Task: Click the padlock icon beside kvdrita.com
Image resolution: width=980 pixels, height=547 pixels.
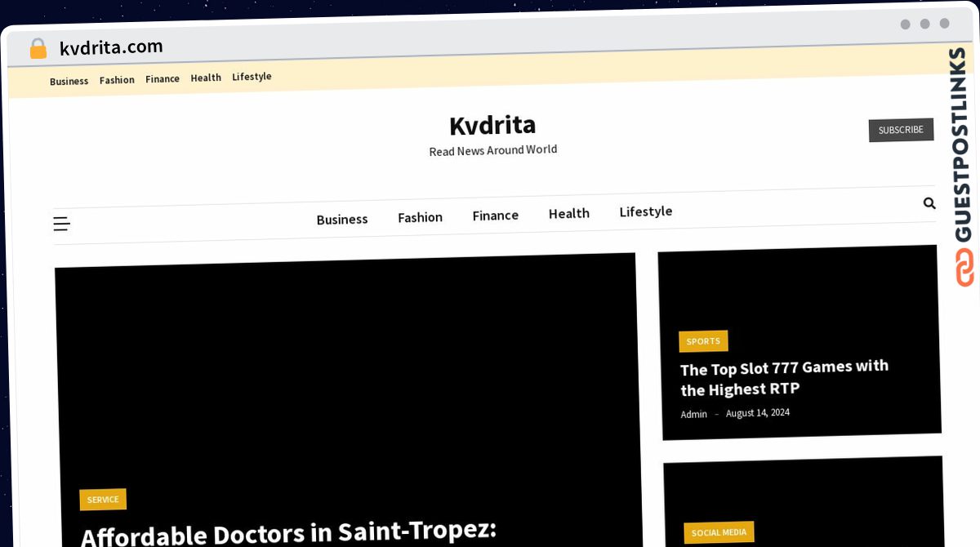Action: click(38, 49)
